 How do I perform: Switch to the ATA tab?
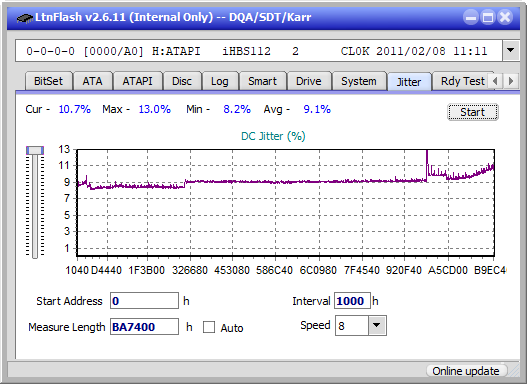pos(92,81)
